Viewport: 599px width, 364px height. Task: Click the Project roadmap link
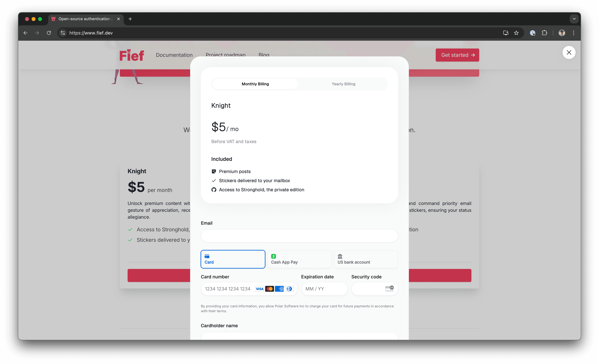225,55
